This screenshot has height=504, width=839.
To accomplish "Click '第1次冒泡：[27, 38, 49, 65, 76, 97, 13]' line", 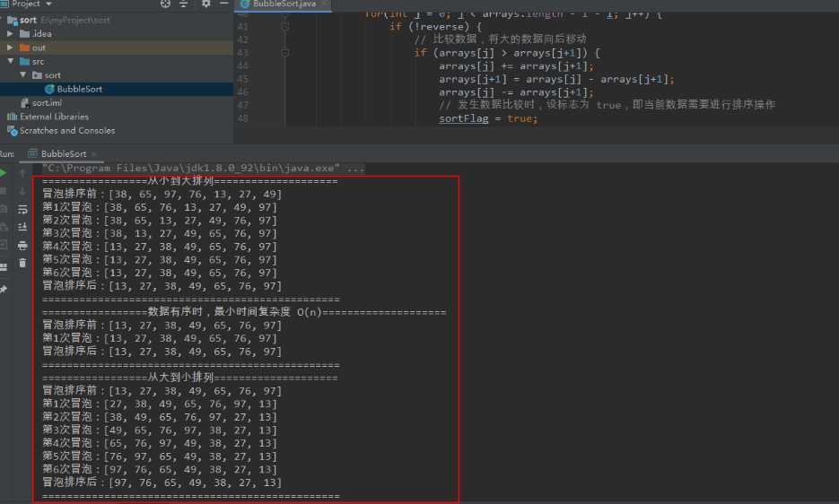I will pyautogui.click(x=160, y=404).
